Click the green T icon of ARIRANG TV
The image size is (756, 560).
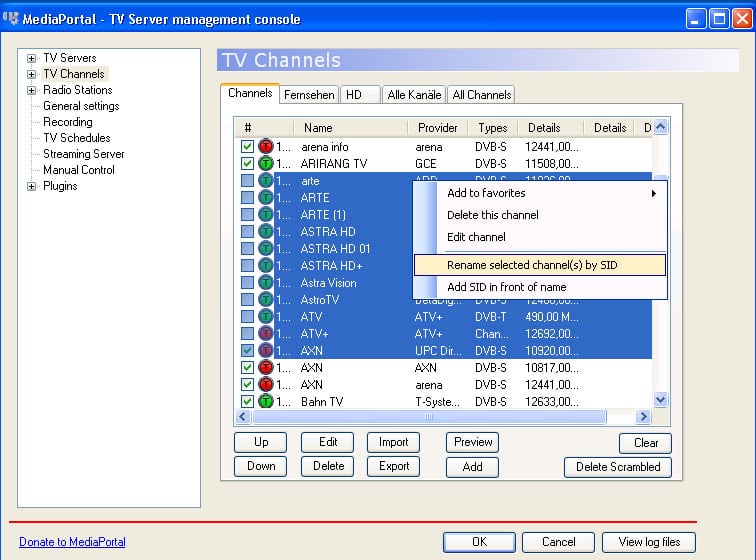point(265,164)
